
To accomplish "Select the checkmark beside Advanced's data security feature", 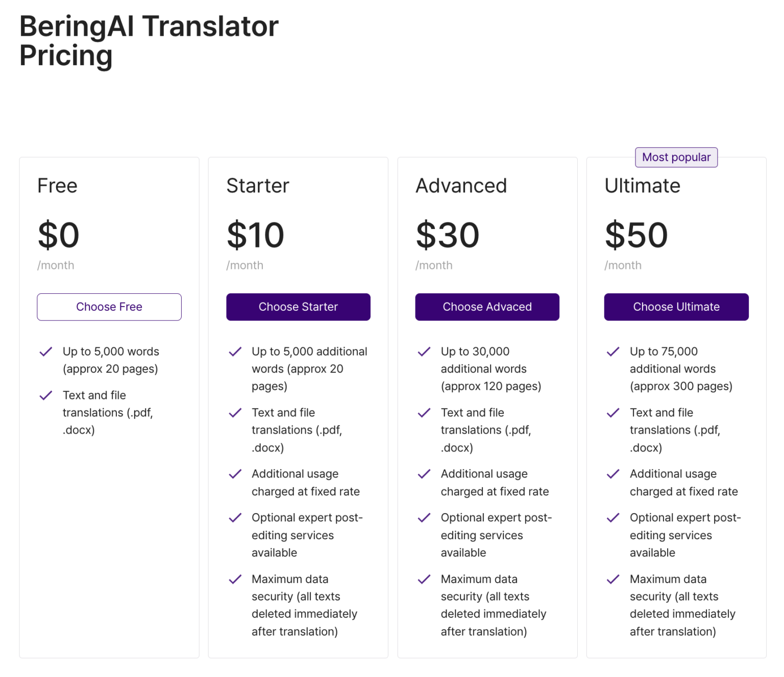I will 424,579.
